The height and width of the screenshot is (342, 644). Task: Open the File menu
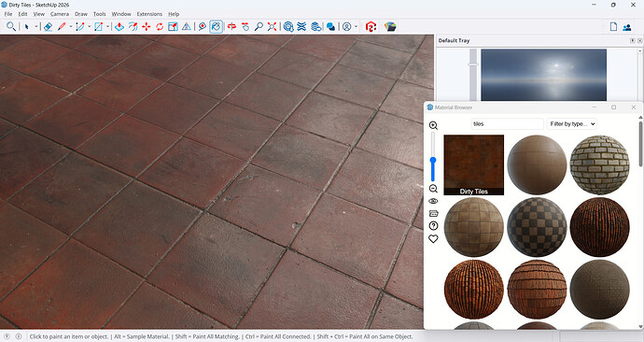pyautogui.click(x=8, y=14)
